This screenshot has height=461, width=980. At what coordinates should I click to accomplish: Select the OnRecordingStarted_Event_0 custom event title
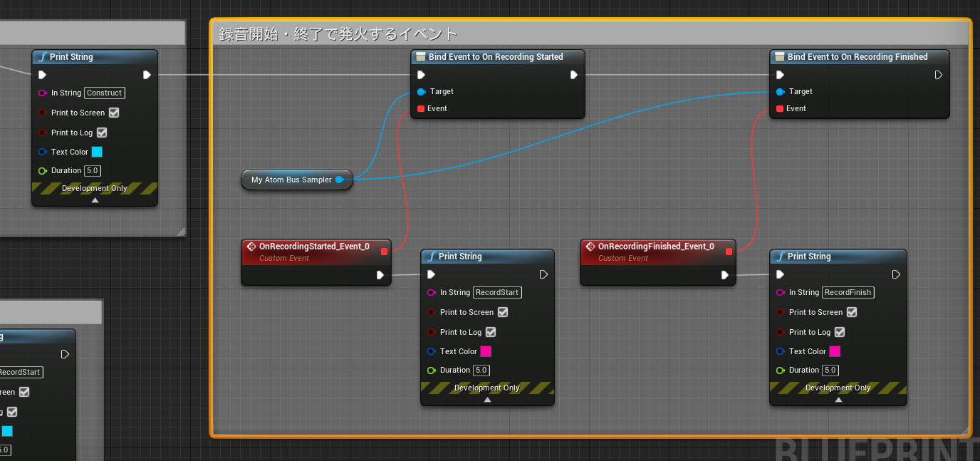(314, 247)
